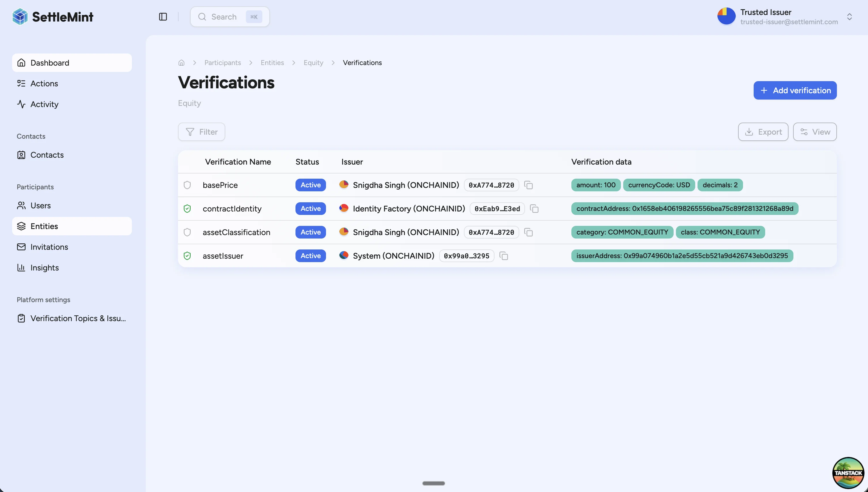The height and width of the screenshot is (492, 868).
Task: Navigate to the Equity breadcrumb
Action: (x=313, y=62)
